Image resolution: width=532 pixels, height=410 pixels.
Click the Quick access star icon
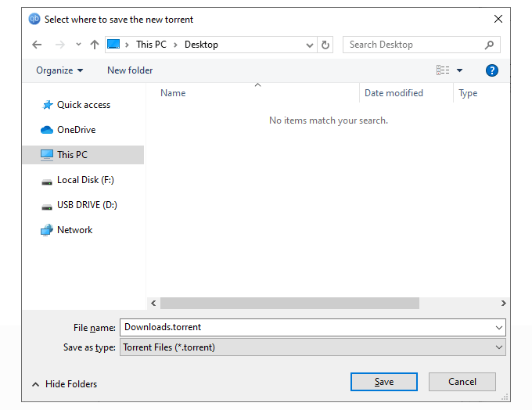[48, 105]
